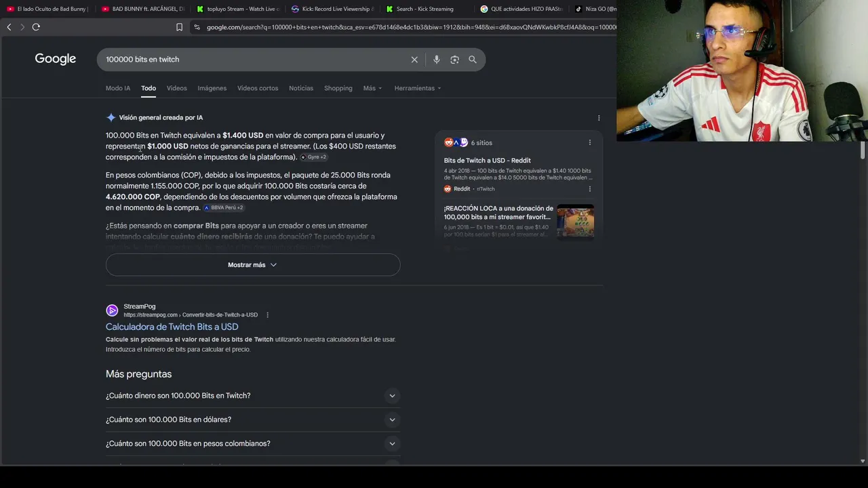Switch to the Modo IA tab

tap(118, 88)
